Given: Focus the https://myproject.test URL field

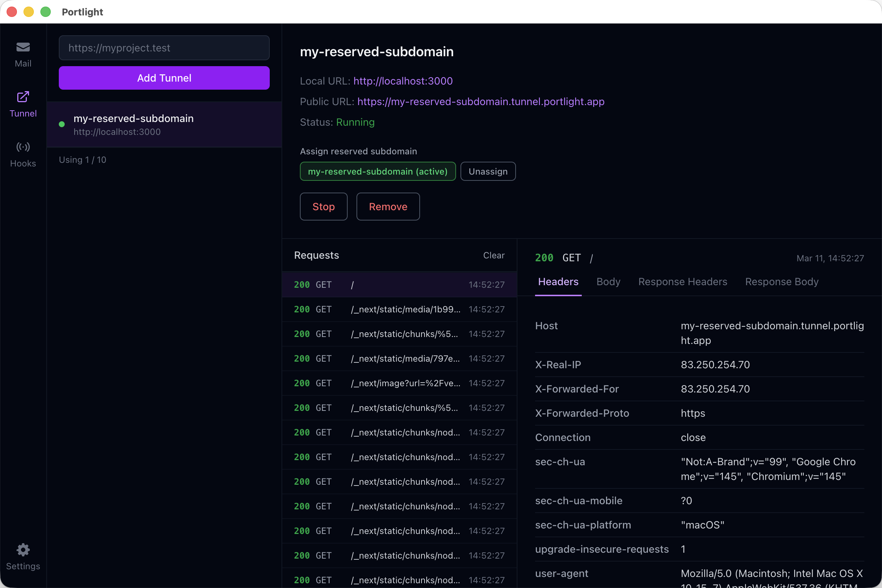Looking at the screenshot, I should 164,48.
